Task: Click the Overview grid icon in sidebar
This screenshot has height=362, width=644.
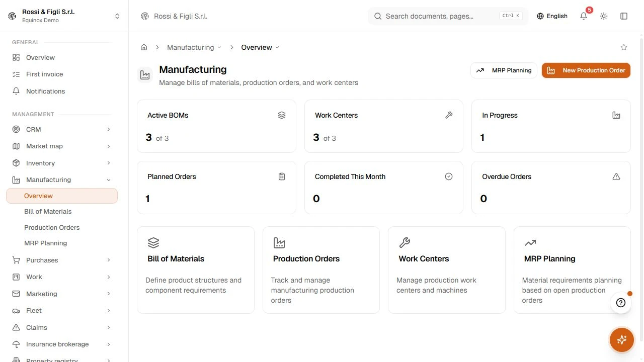Action: 16,57
